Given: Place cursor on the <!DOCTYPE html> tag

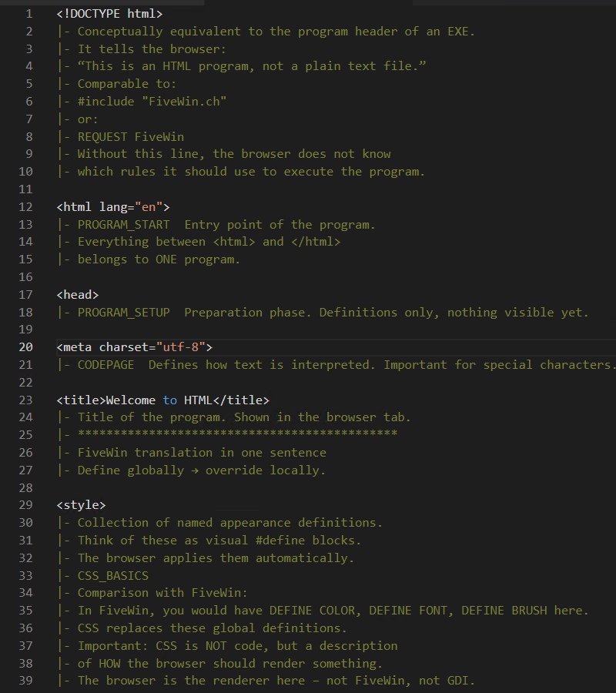Looking at the screenshot, I should coord(109,14).
